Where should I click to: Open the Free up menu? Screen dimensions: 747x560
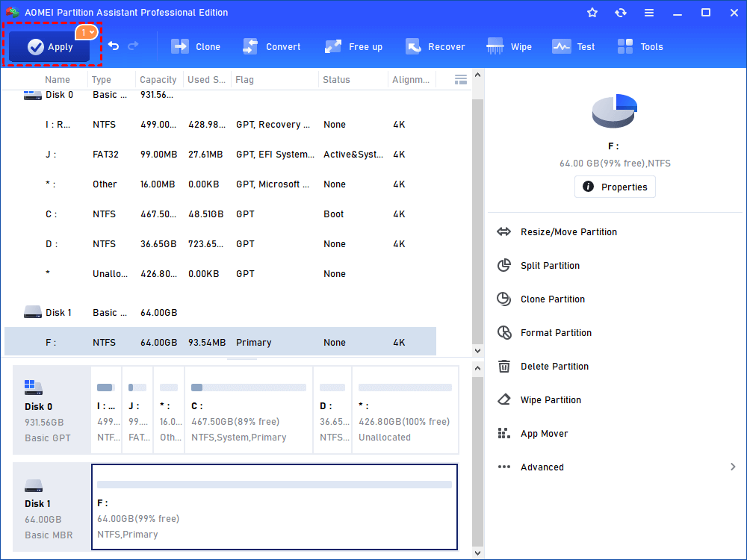click(353, 46)
